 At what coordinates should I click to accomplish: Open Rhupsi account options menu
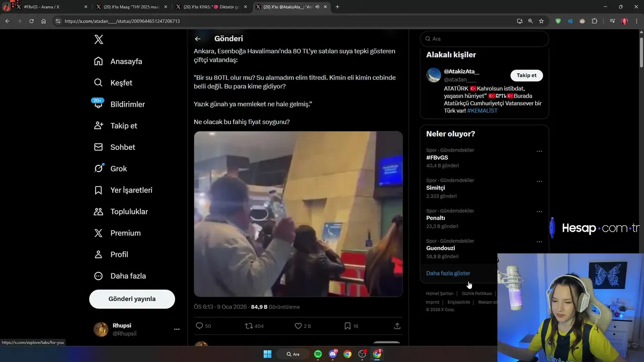pyautogui.click(x=177, y=329)
